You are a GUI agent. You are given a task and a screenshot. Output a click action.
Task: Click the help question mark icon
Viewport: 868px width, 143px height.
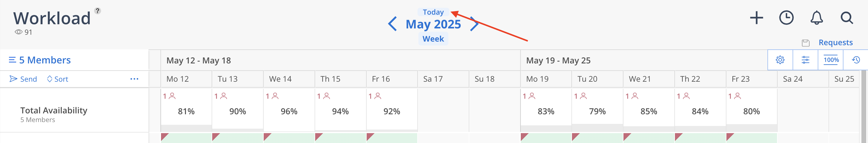point(97,11)
